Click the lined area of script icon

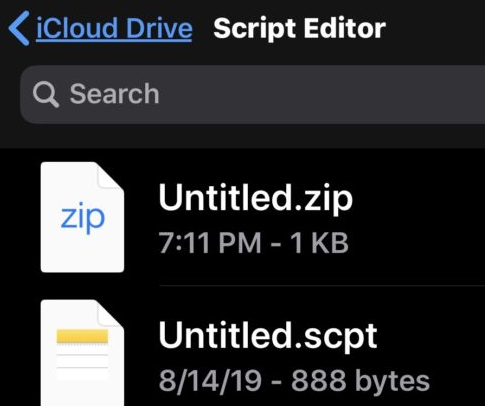click(x=82, y=363)
